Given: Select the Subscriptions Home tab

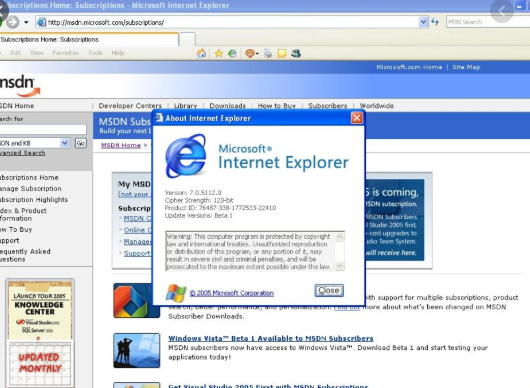Looking at the screenshot, I should click(x=89, y=40).
